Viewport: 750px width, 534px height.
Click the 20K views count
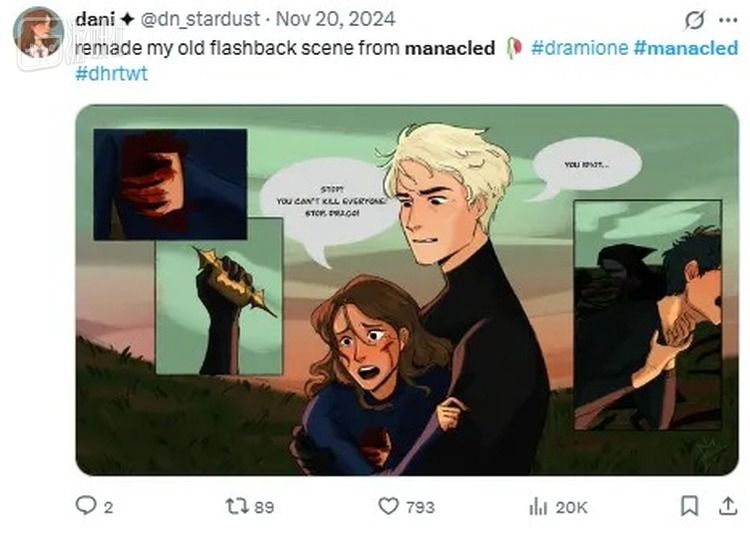click(x=571, y=507)
